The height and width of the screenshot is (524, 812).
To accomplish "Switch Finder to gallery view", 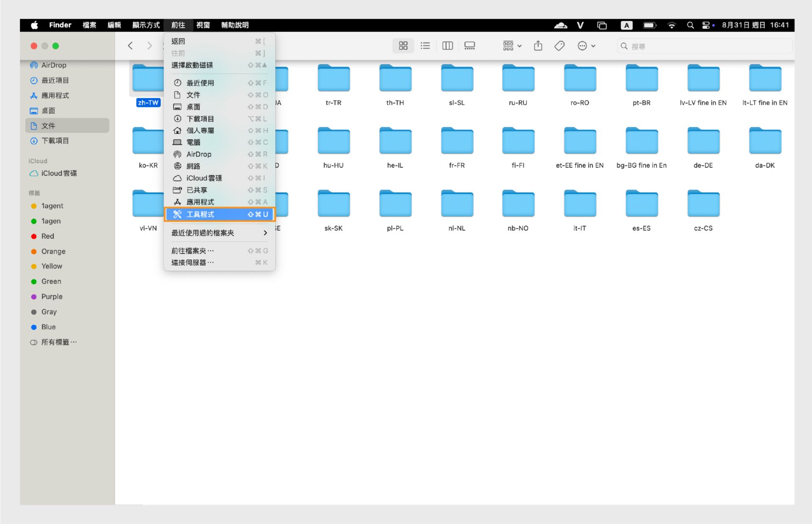I will [x=469, y=46].
